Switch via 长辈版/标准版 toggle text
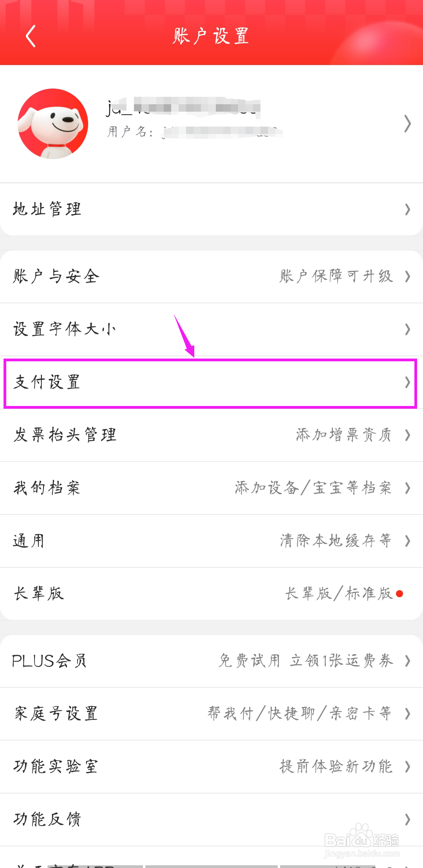The image size is (423, 868). 339,594
